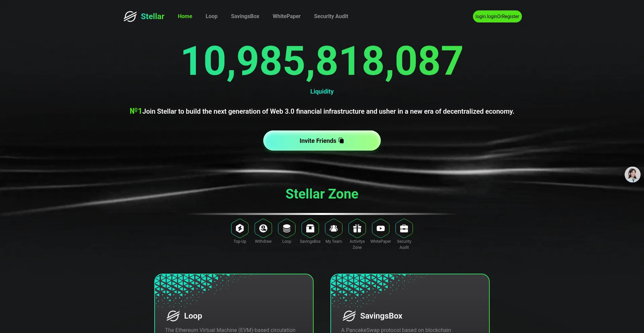
Task: Open the Top-Up hexagon icon
Action: pos(240,228)
